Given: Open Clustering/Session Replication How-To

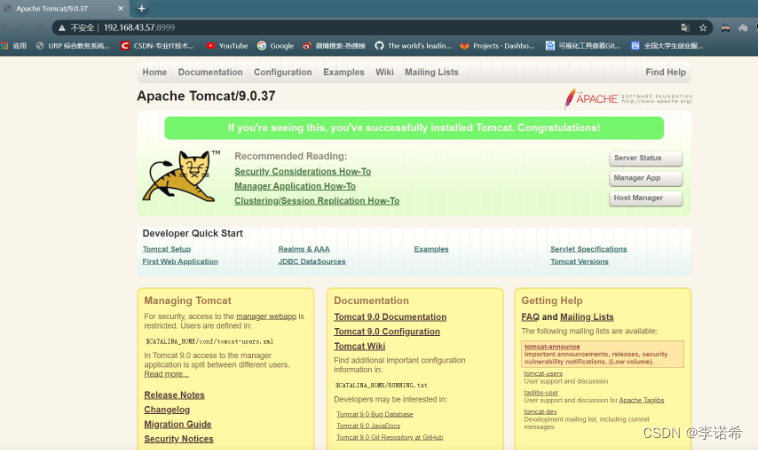Looking at the screenshot, I should pos(317,201).
